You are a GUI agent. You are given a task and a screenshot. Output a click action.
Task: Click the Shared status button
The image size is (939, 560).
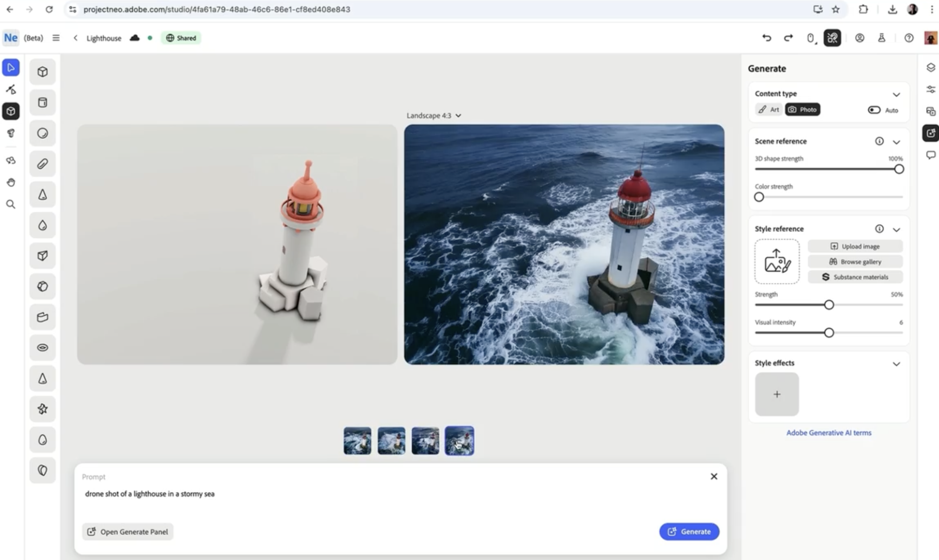181,38
